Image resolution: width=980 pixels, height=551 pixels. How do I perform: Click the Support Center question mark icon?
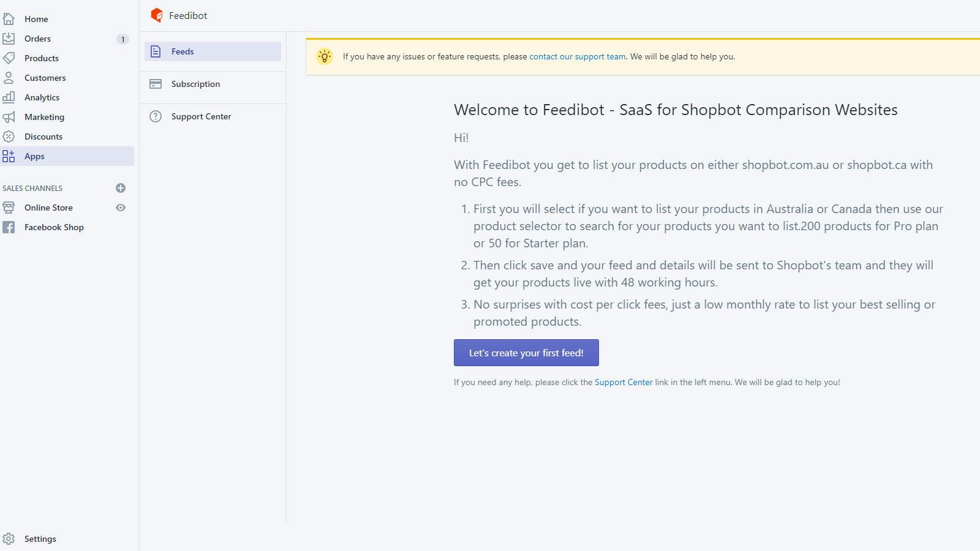156,116
